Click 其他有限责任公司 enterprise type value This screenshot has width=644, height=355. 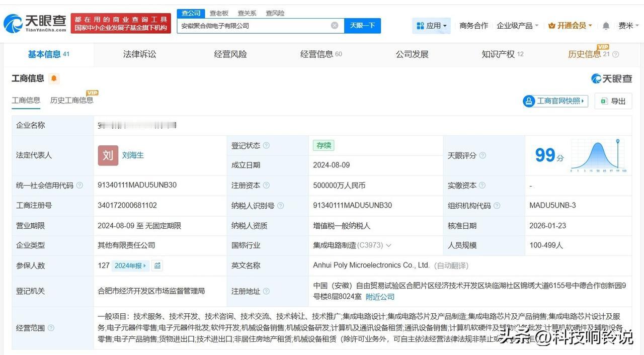click(126, 245)
